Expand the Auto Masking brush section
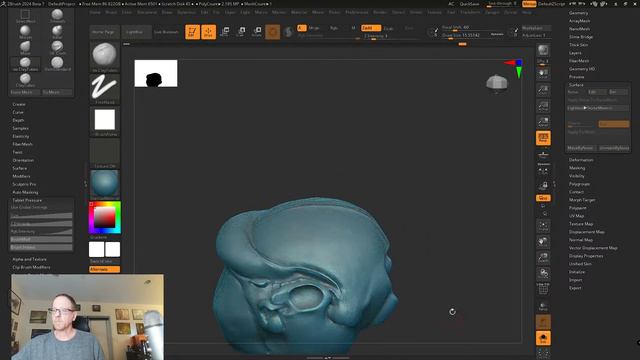Viewport: 640px width, 360px height. (25, 192)
